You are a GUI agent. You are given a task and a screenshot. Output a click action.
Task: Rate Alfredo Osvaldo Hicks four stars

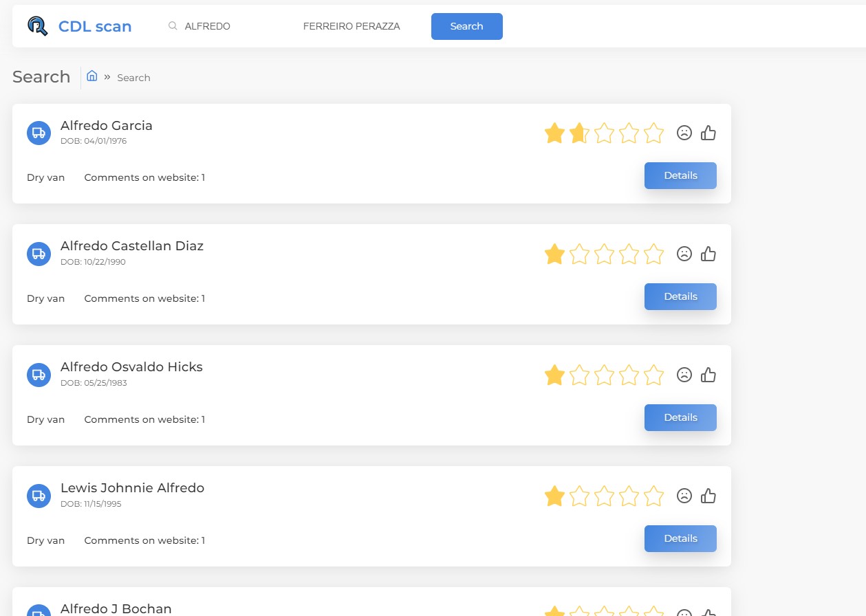[x=629, y=375]
